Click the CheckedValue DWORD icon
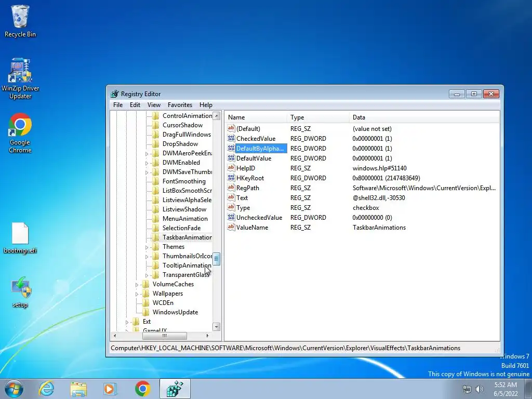This screenshot has width=532, height=399. [231, 138]
